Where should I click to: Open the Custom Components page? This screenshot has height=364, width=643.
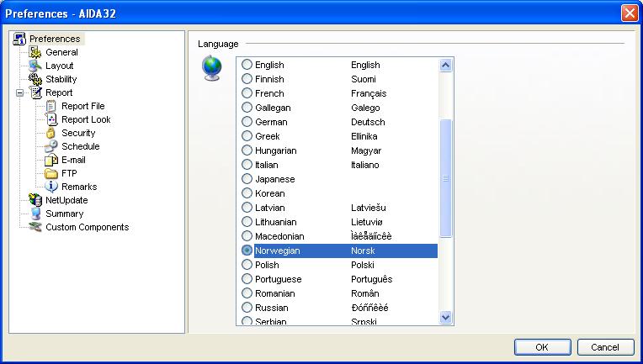point(88,227)
